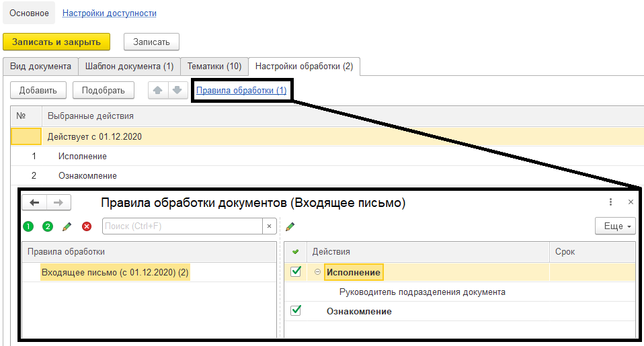Viewport: 644px width, 346px height.
Task: Click the forward arrow in rules window
Action: click(58, 202)
